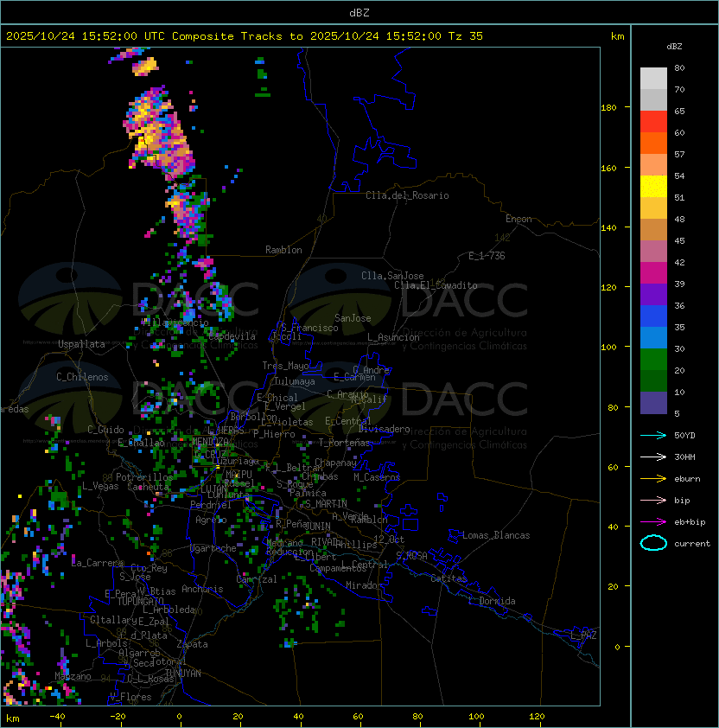This screenshot has height=728, width=719.
Task: Click the green swatch below 30 dBZ
Action: click(653, 360)
